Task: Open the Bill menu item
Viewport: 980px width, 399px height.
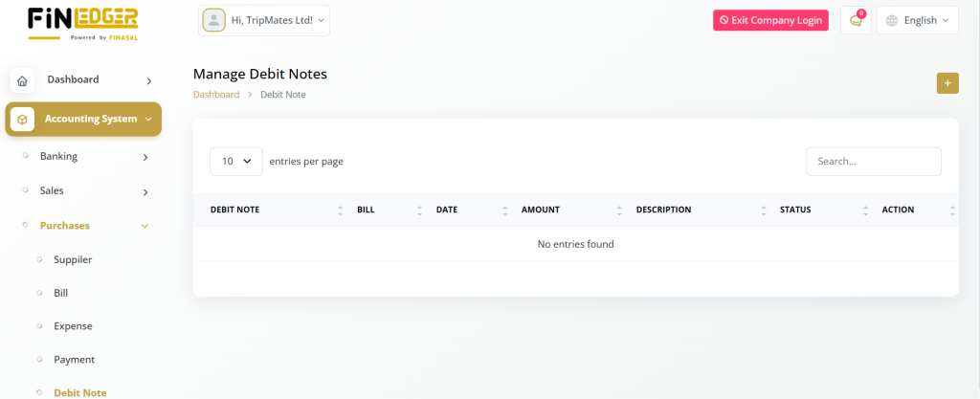Action: (x=61, y=293)
